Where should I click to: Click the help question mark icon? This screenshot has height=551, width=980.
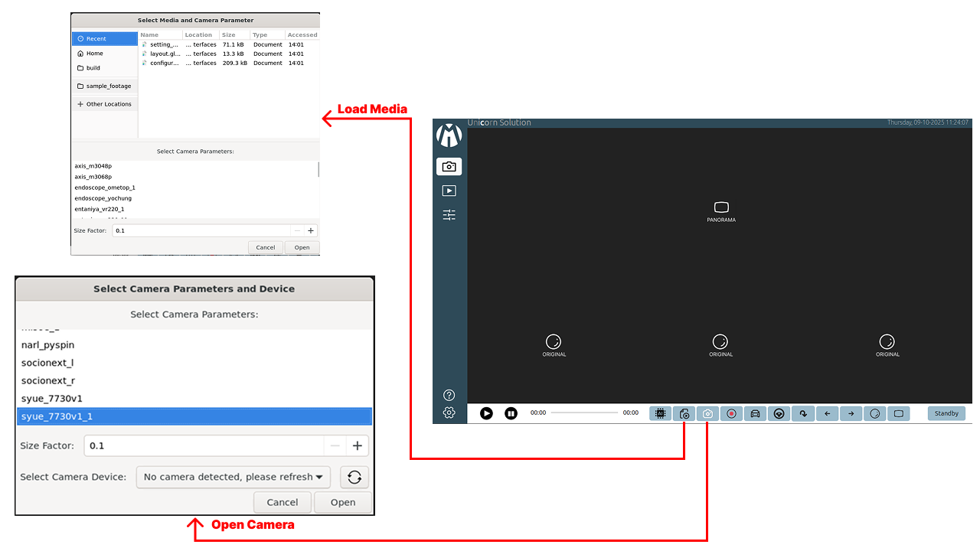[449, 396]
